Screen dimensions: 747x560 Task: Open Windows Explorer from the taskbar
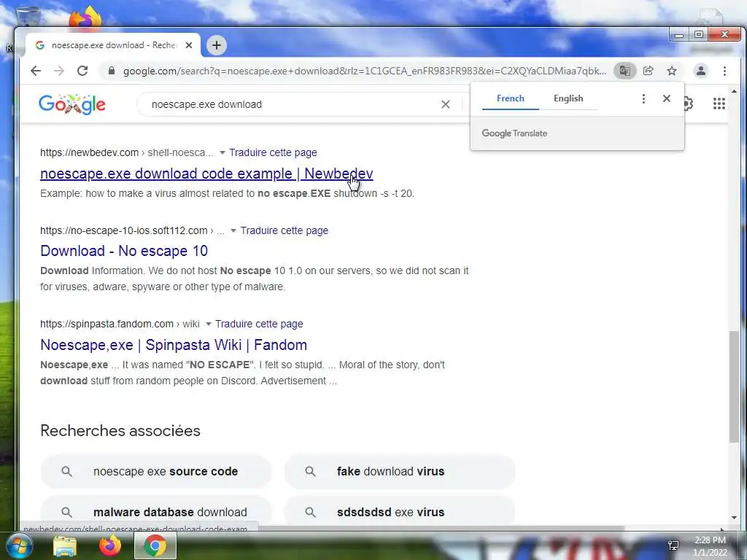coord(65,545)
